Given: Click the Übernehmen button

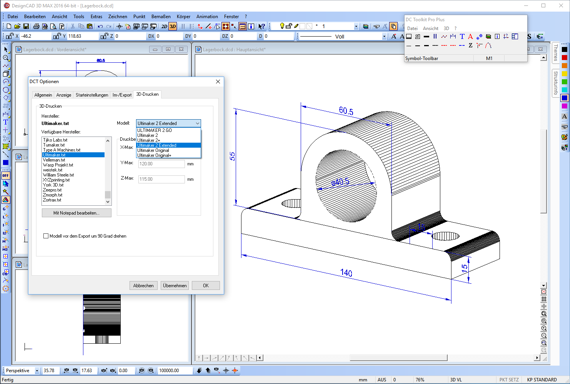Looking at the screenshot, I should 174,285.
